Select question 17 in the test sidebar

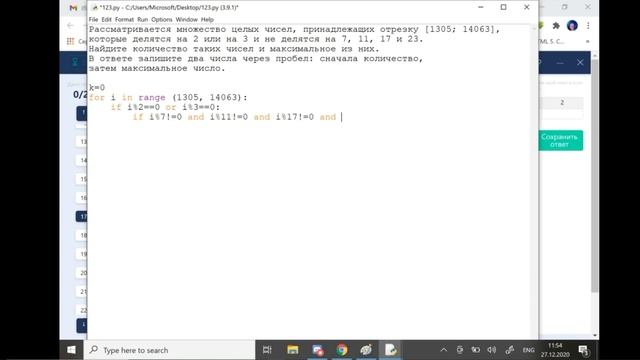82,217
